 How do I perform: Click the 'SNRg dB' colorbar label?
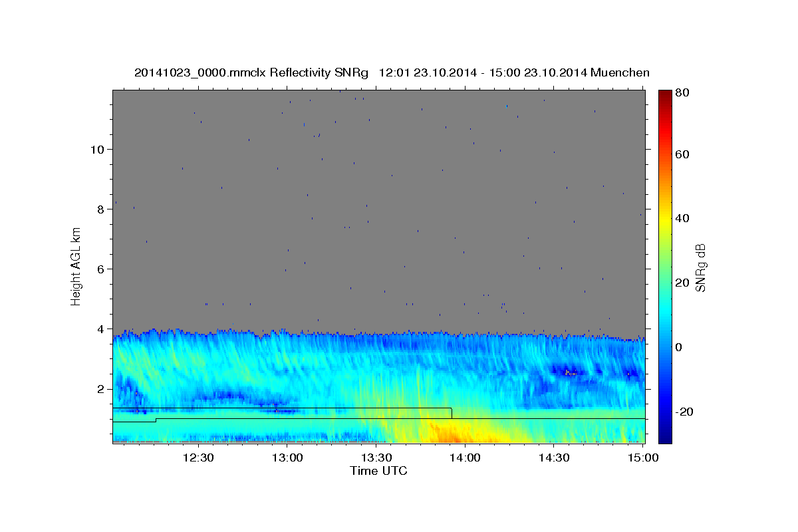[x=700, y=267]
